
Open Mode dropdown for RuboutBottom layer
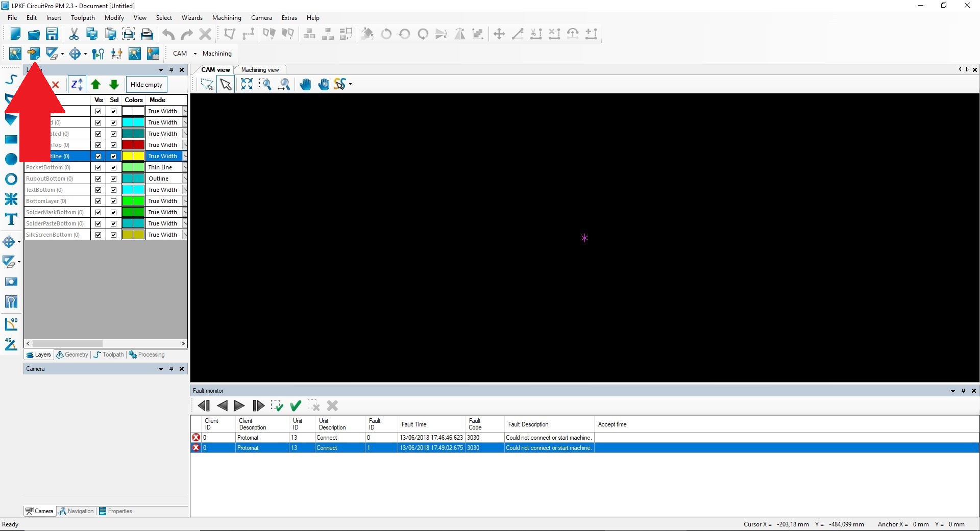tap(185, 179)
